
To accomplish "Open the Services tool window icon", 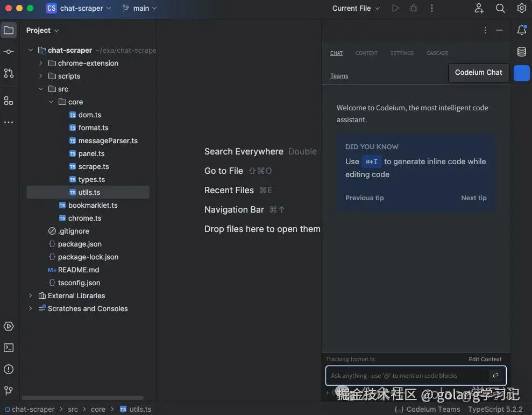I will click(9, 326).
